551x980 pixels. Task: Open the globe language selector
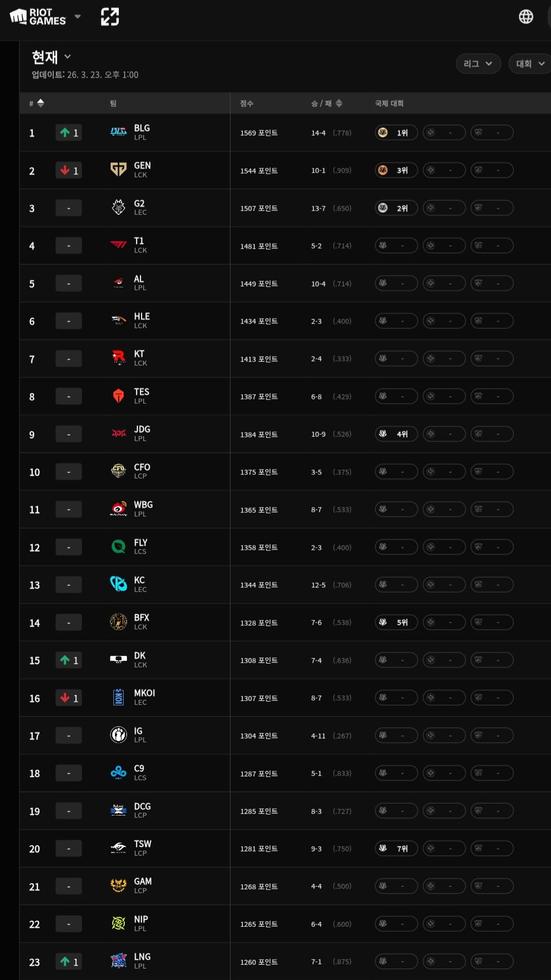pyautogui.click(x=526, y=17)
